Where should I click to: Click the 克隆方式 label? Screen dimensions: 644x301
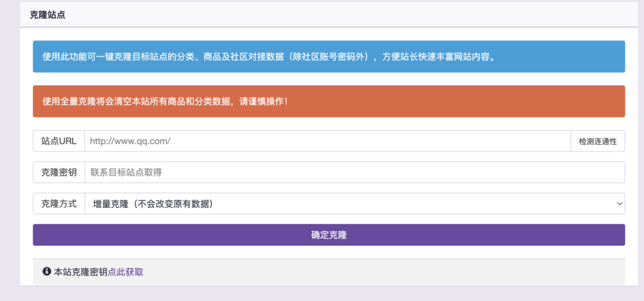(58, 203)
